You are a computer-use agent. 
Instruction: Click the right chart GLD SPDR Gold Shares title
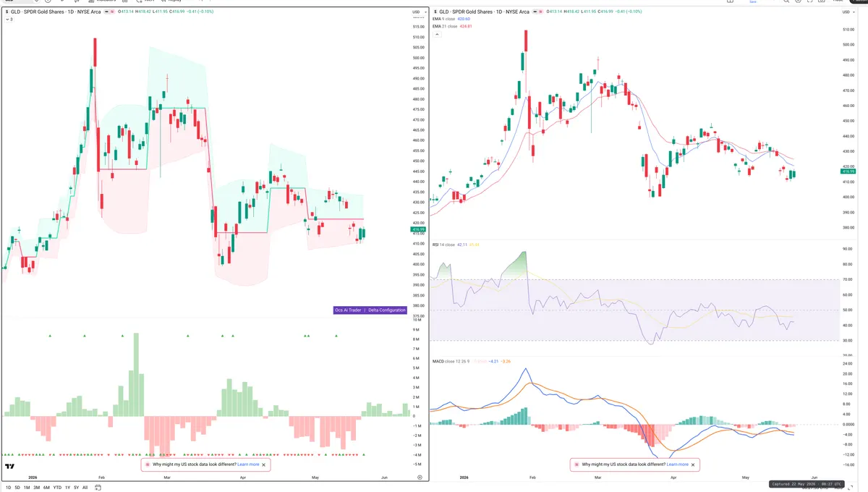(x=485, y=12)
